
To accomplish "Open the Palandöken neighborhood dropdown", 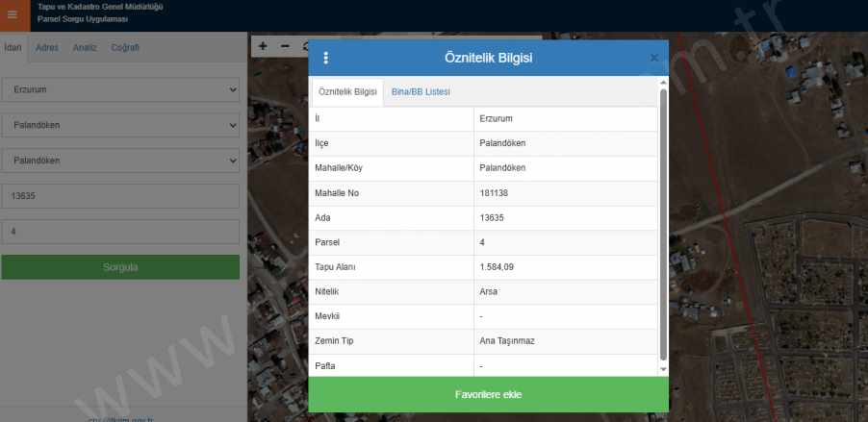I will coord(120,161).
